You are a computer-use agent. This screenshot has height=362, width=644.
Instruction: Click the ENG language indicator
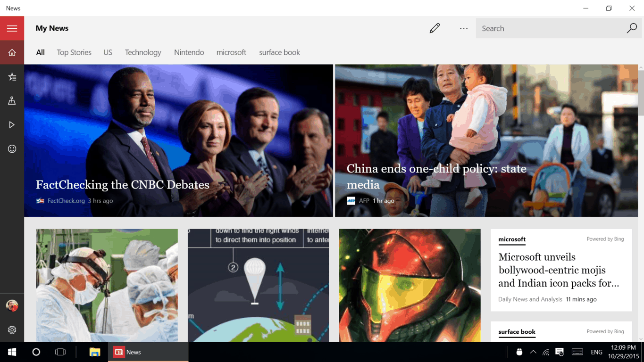[x=596, y=352]
